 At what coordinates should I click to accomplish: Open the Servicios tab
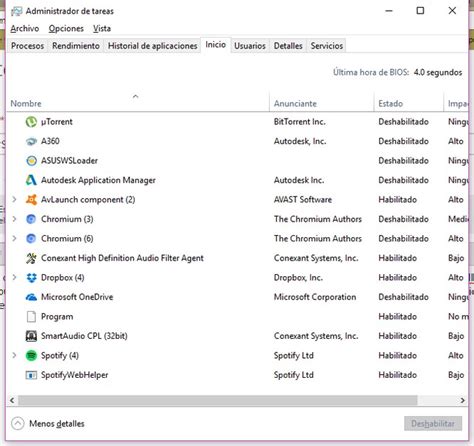click(x=327, y=46)
